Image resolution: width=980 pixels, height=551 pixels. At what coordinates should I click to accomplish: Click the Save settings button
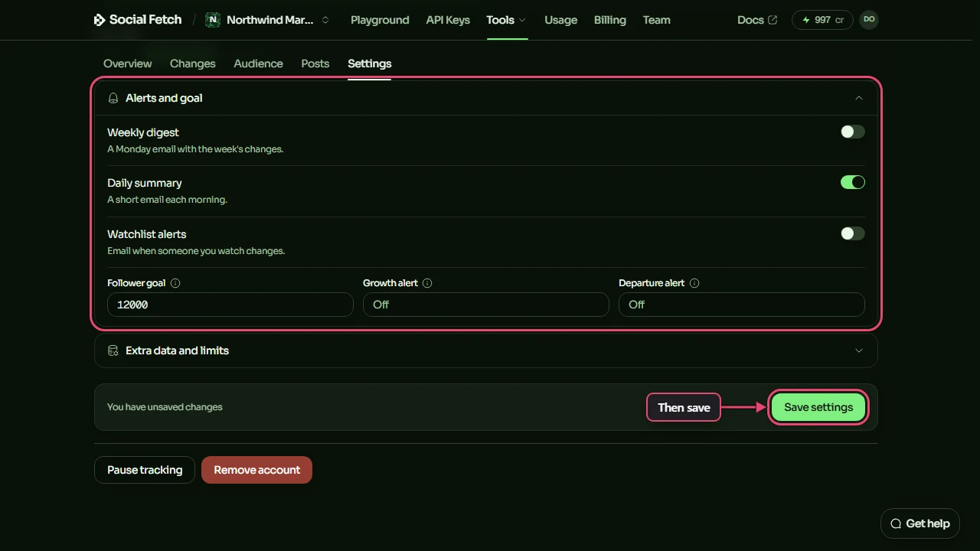[x=818, y=407]
